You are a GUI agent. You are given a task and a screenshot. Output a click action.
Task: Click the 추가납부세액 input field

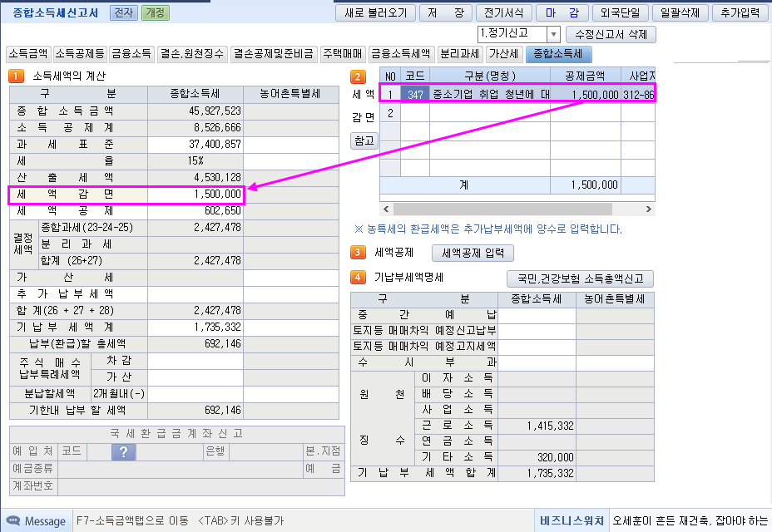pos(195,293)
